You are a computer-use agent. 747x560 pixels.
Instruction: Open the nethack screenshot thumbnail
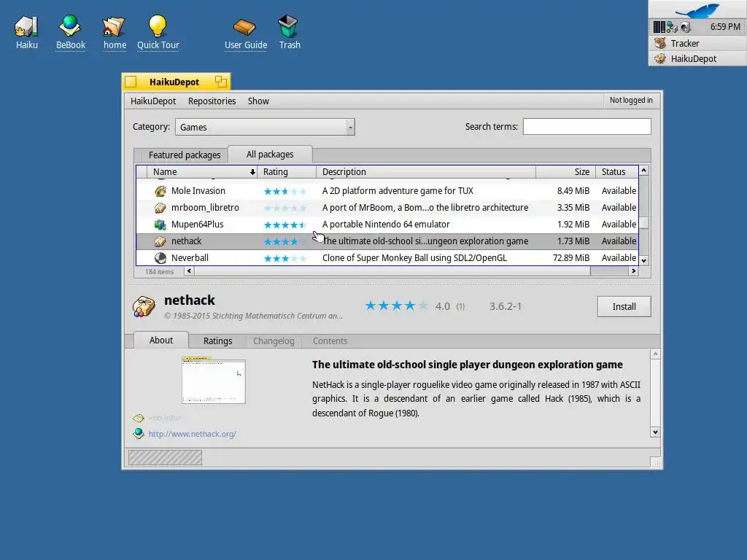coord(214,381)
